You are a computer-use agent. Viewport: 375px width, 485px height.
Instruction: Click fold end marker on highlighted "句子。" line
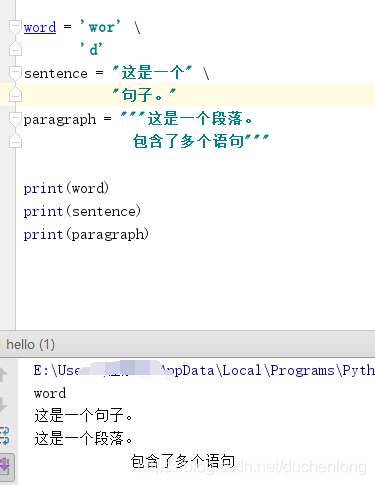(15, 95)
